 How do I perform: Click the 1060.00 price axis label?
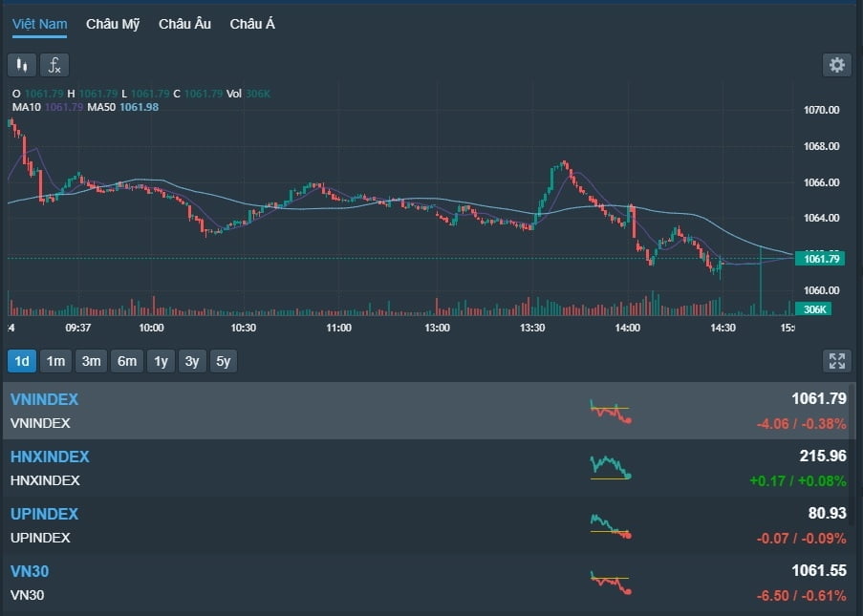(x=821, y=290)
